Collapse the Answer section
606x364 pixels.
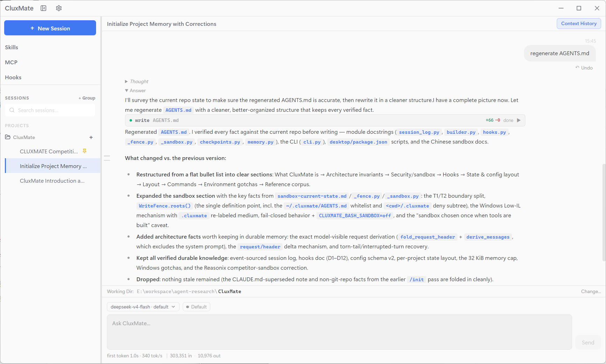(x=136, y=90)
